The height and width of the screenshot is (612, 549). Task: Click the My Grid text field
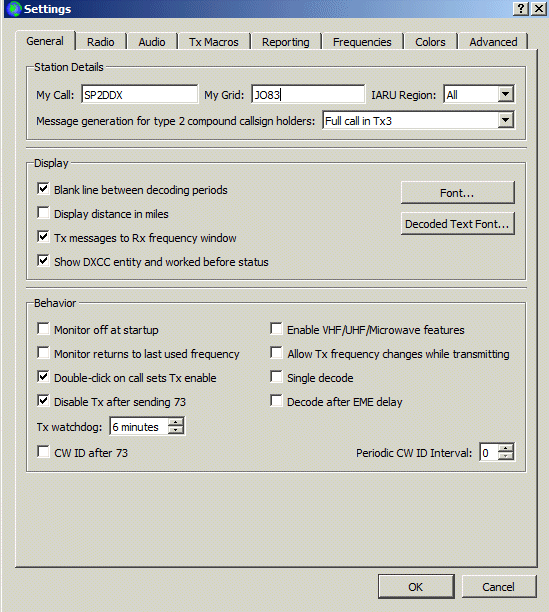click(x=308, y=94)
